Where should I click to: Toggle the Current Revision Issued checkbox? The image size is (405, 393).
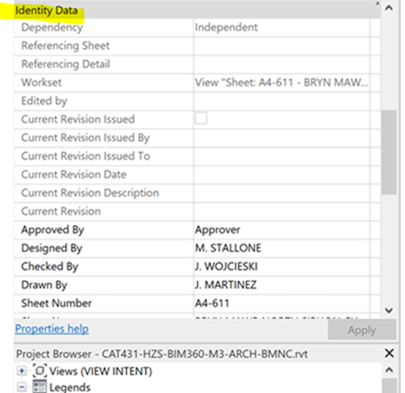(x=201, y=118)
